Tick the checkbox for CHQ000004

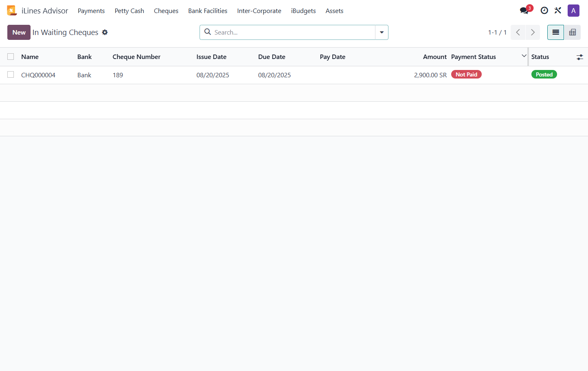tap(11, 74)
